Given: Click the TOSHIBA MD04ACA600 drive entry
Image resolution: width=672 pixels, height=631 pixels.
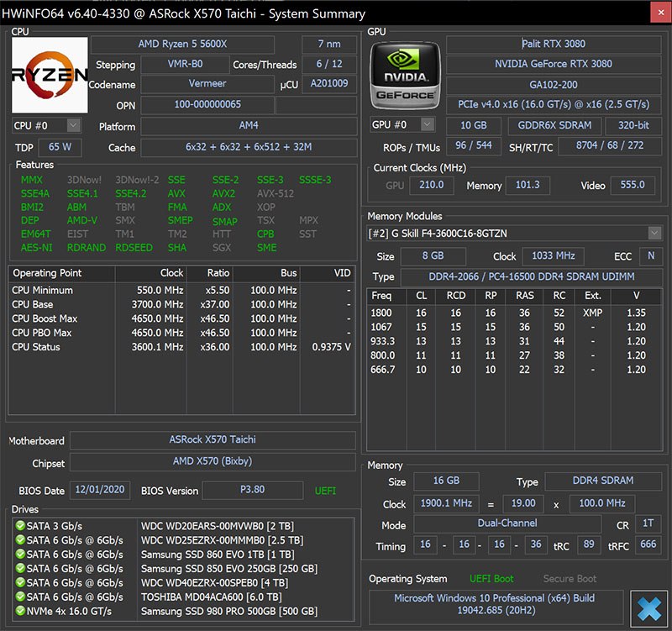Looking at the screenshot, I should click(x=212, y=597).
